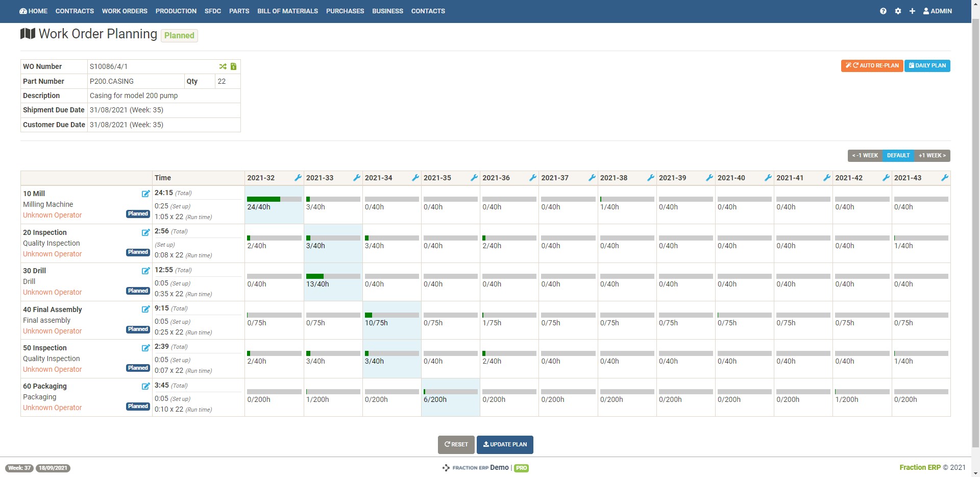Click the shuffle icon beside WO Number

pyautogui.click(x=223, y=66)
